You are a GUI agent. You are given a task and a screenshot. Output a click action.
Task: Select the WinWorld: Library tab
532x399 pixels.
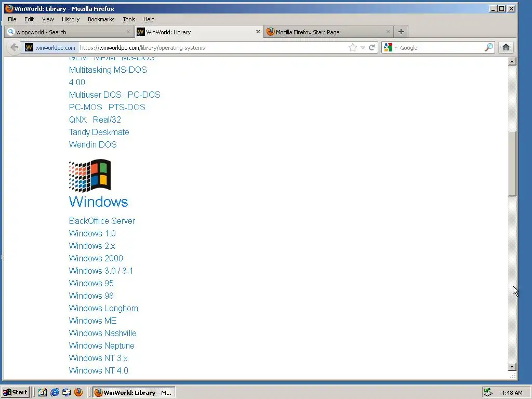pyautogui.click(x=199, y=32)
